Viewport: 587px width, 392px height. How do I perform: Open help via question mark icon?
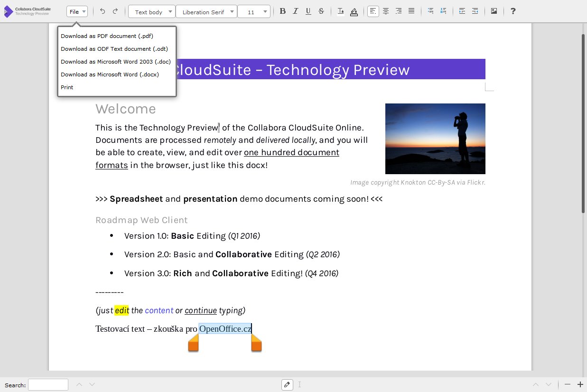click(x=513, y=11)
